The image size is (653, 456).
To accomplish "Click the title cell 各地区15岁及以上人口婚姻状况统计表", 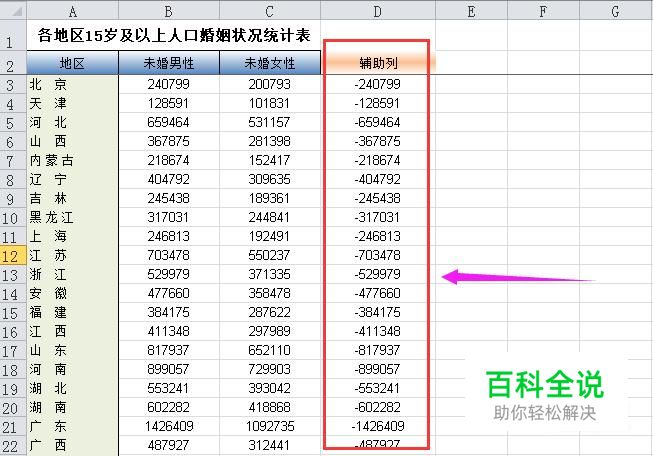I will click(x=174, y=35).
